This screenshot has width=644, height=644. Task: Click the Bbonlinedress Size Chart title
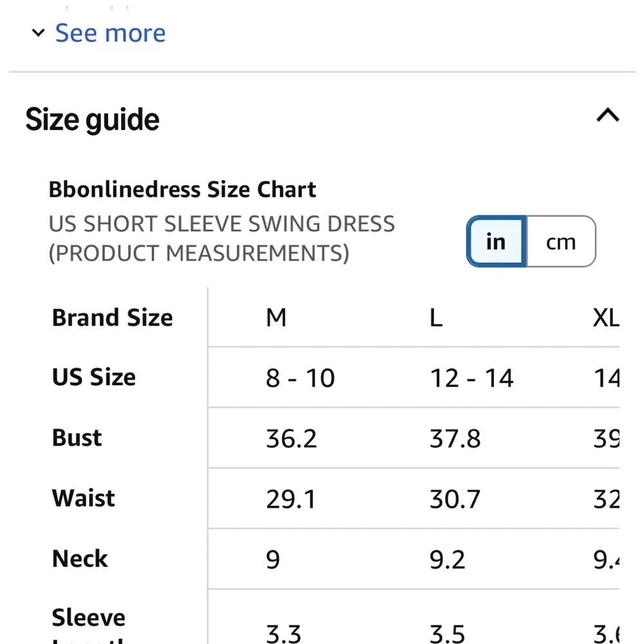pos(182,190)
